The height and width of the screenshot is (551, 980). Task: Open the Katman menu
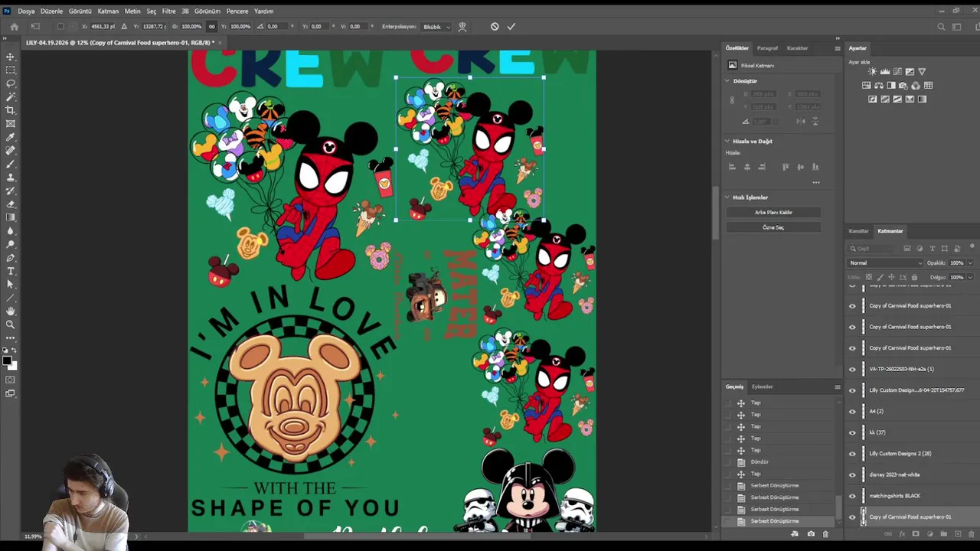coord(108,11)
